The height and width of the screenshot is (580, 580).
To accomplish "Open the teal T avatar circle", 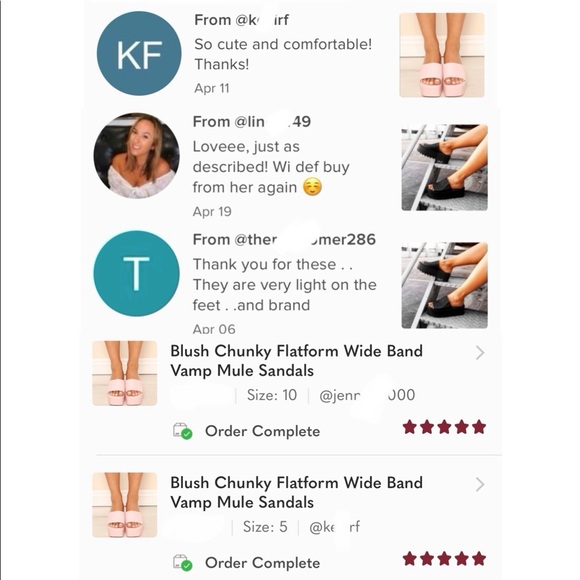I will (136, 273).
